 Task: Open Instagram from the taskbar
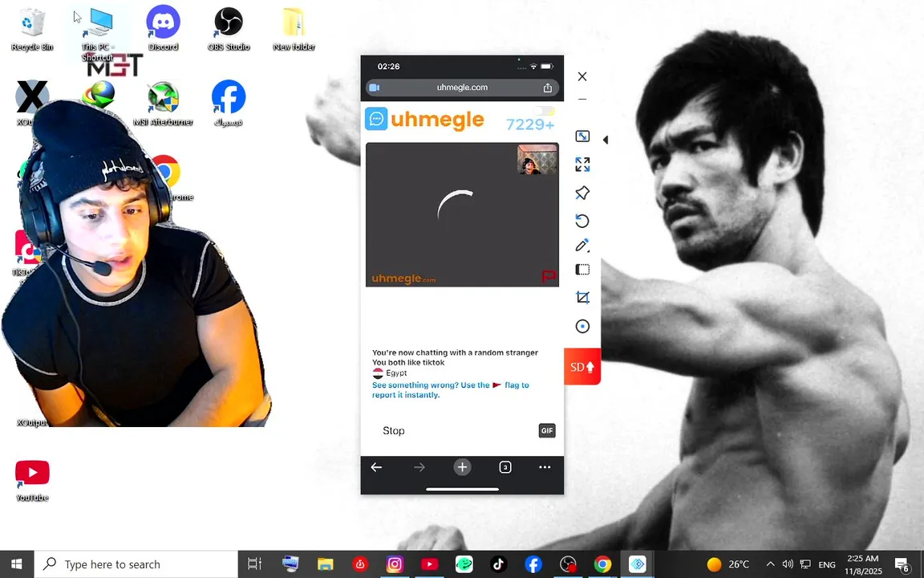[395, 564]
